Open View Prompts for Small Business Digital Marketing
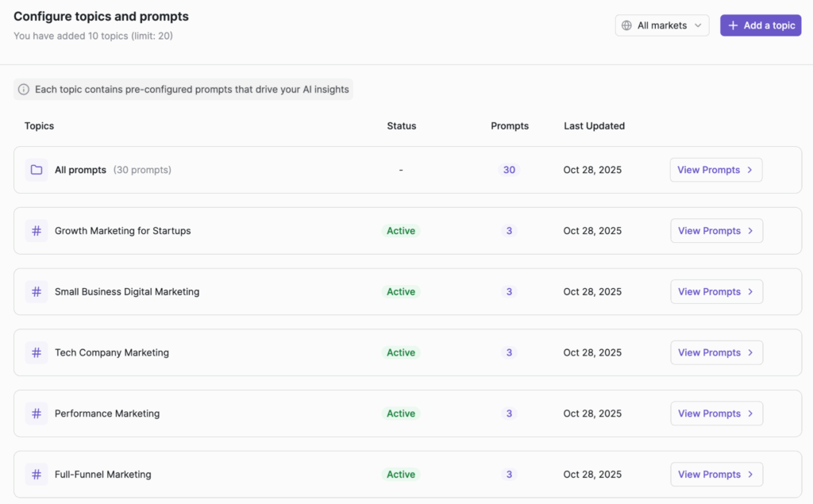This screenshot has width=813, height=504. 716,292
